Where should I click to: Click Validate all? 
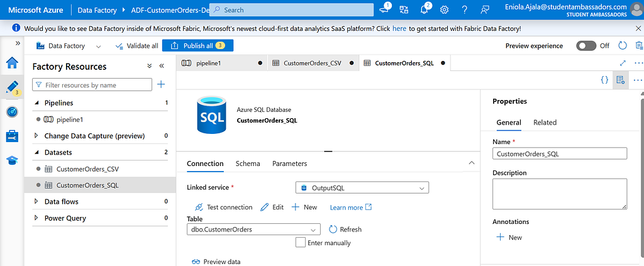point(136,45)
